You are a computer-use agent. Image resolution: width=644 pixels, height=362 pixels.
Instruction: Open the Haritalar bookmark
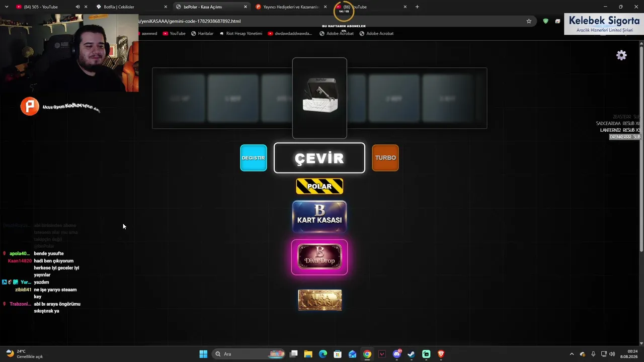202,33
